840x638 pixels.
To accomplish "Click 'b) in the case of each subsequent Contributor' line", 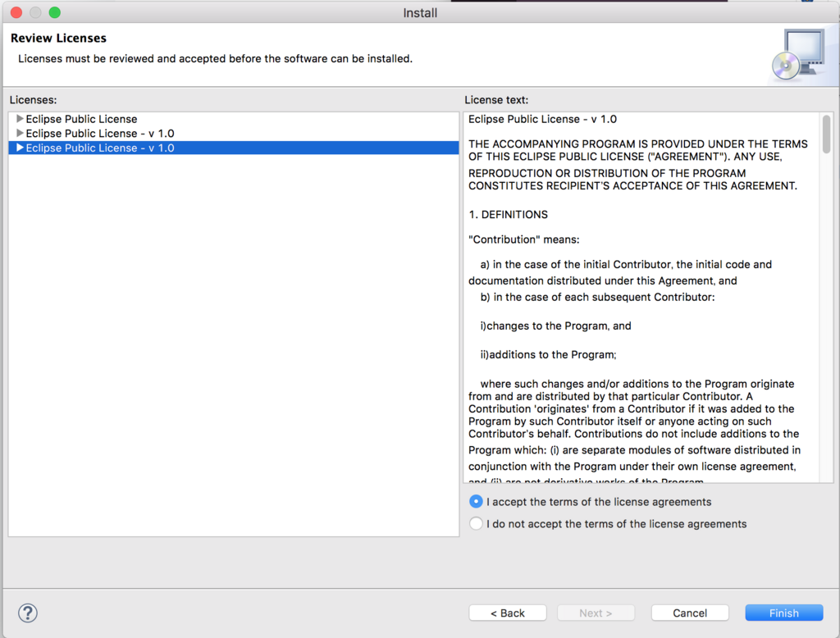I will (597, 298).
